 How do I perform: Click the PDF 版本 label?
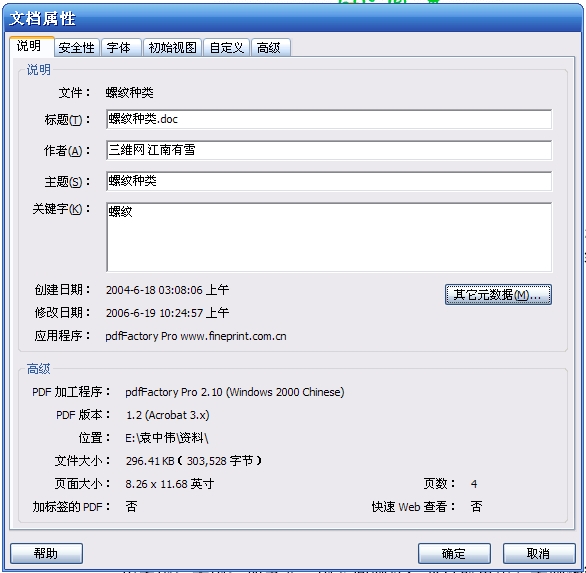[x=83, y=415]
